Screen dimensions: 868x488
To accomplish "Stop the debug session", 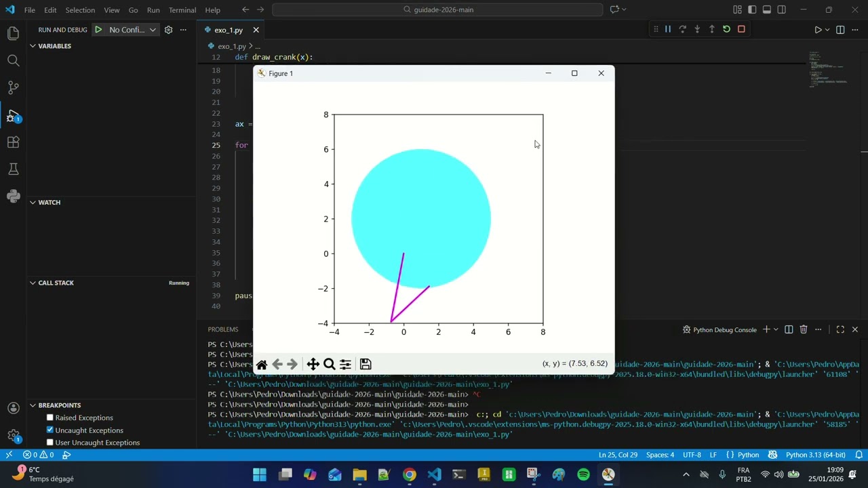I will [741, 29].
